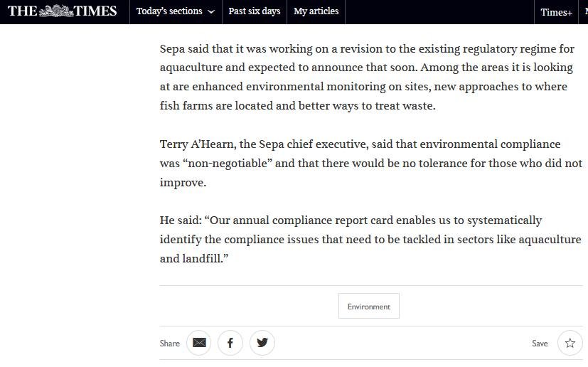
Task: Share the article by email envelope icon
Action: [x=199, y=343]
